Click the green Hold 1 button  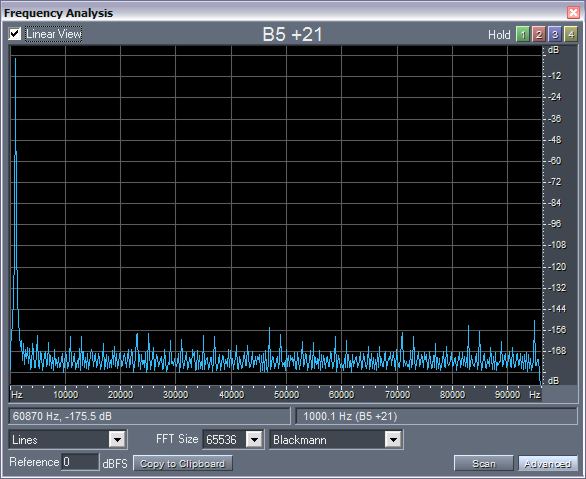coord(523,35)
